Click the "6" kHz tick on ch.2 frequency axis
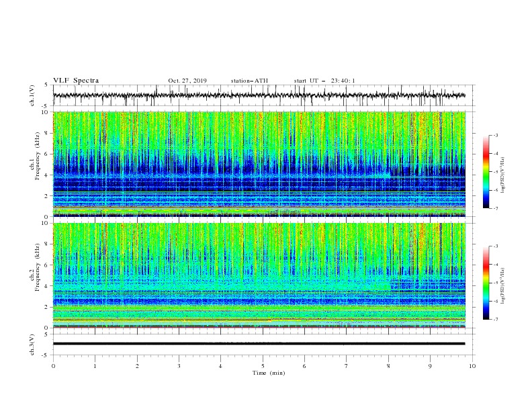This screenshot has height=411, width=532. pyautogui.click(x=48, y=265)
